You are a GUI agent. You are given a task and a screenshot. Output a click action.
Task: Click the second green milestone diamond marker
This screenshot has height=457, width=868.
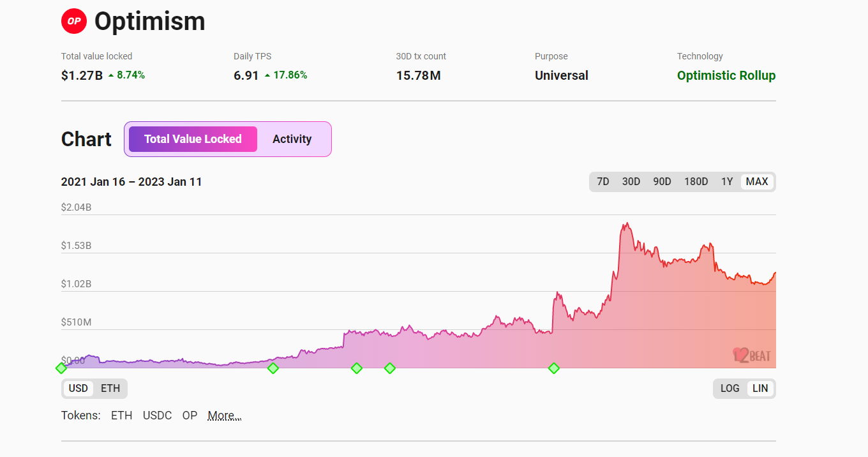coord(273,368)
